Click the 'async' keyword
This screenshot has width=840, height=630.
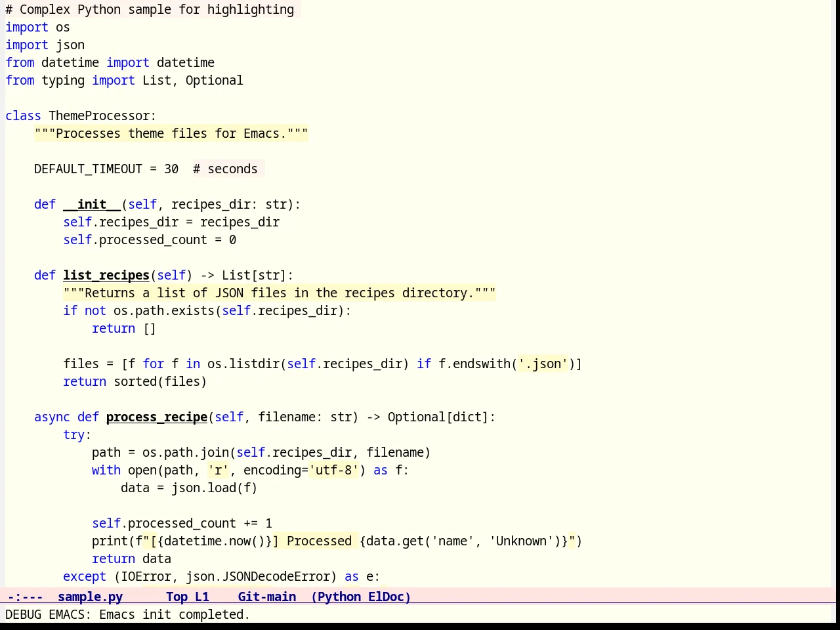[x=52, y=417]
